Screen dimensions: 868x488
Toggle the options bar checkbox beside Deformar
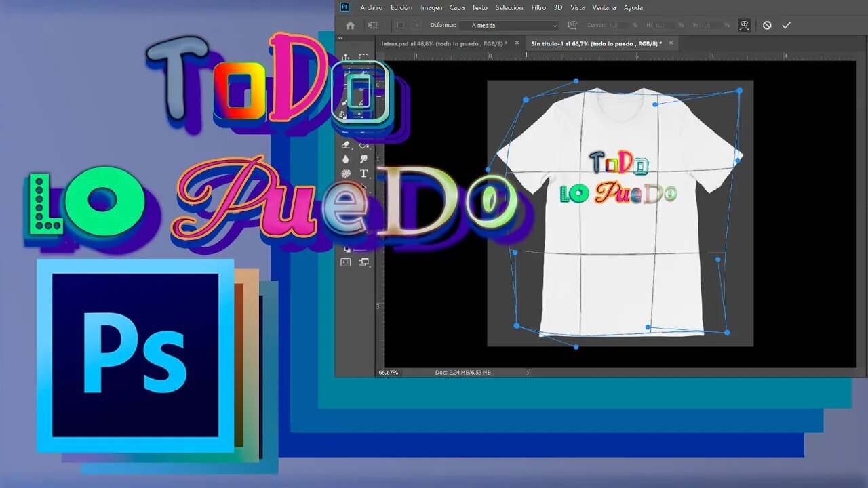(400, 25)
